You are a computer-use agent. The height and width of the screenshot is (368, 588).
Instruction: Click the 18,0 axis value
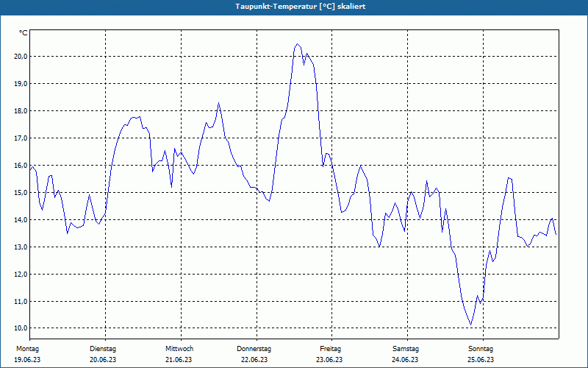[21, 111]
